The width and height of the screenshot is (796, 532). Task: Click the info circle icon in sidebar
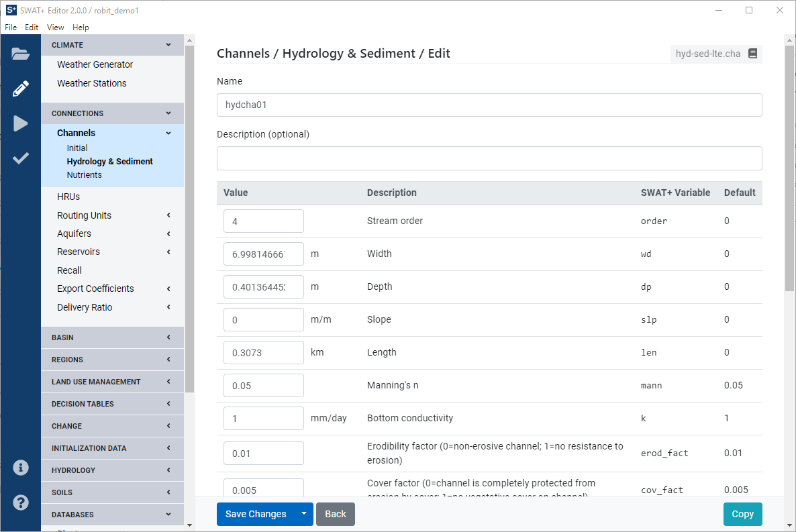(20, 468)
